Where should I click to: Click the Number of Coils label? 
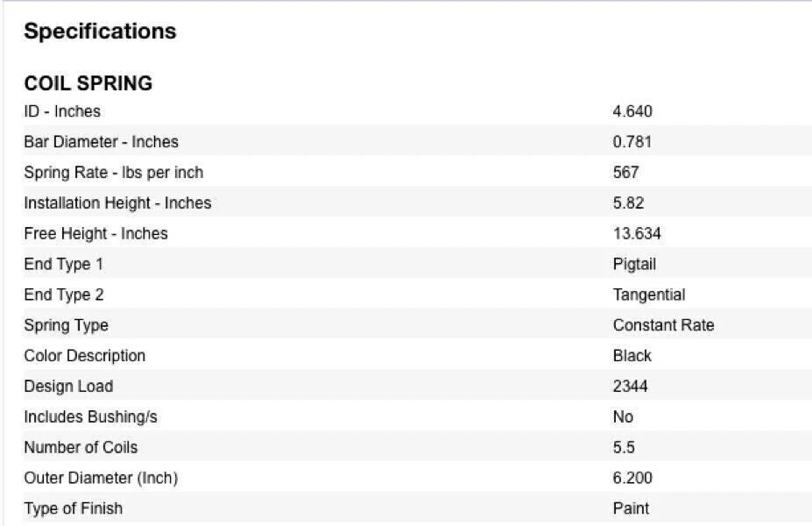pyautogui.click(x=81, y=448)
